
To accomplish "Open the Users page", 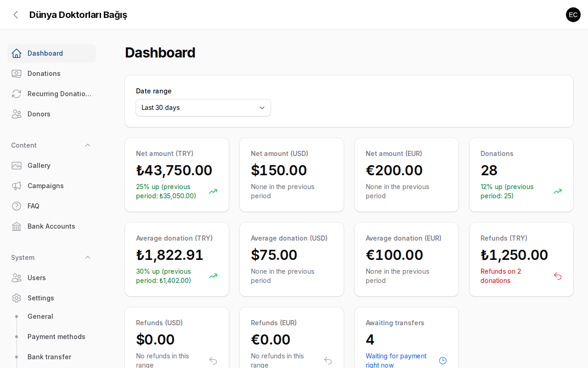I will 51,278.
